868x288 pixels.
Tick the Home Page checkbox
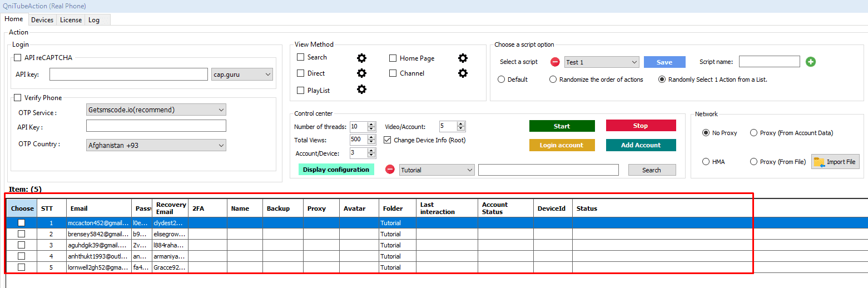[393, 58]
